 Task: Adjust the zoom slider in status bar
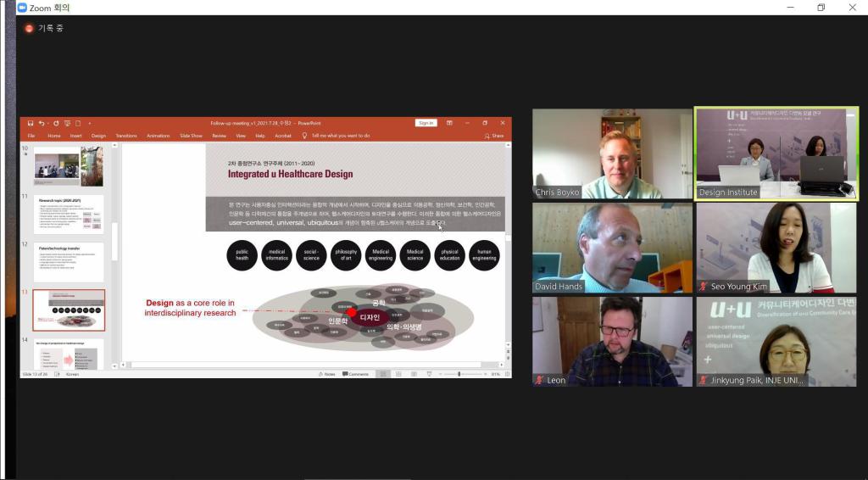(459, 374)
